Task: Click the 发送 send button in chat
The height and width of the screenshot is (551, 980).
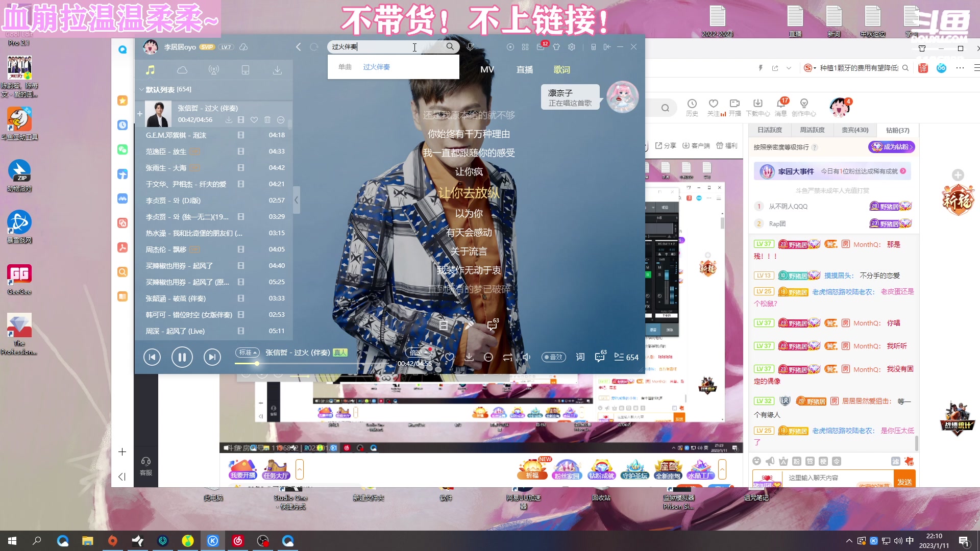Action: [905, 481]
